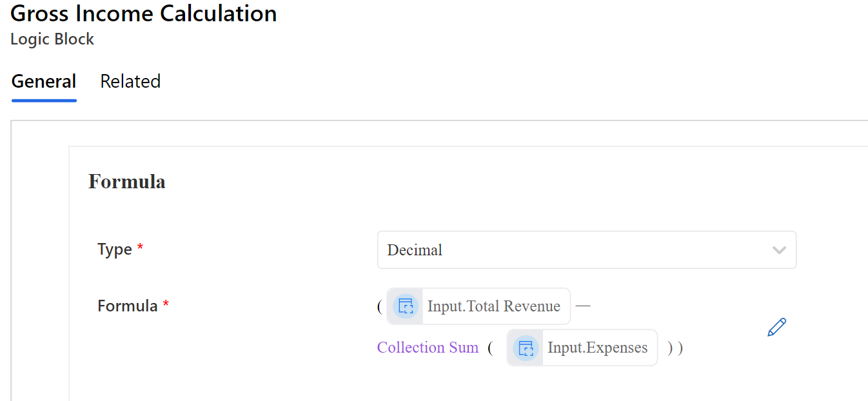This screenshot has height=401, width=868.
Task: Click the Formula field label
Action: (x=127, y=306)
